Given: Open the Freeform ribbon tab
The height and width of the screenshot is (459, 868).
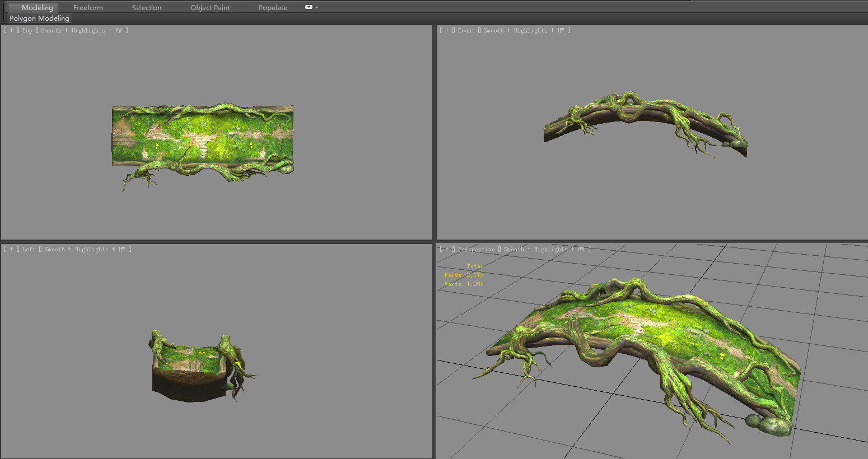Looking at the screenshot, I should click(x=88, y=7).
